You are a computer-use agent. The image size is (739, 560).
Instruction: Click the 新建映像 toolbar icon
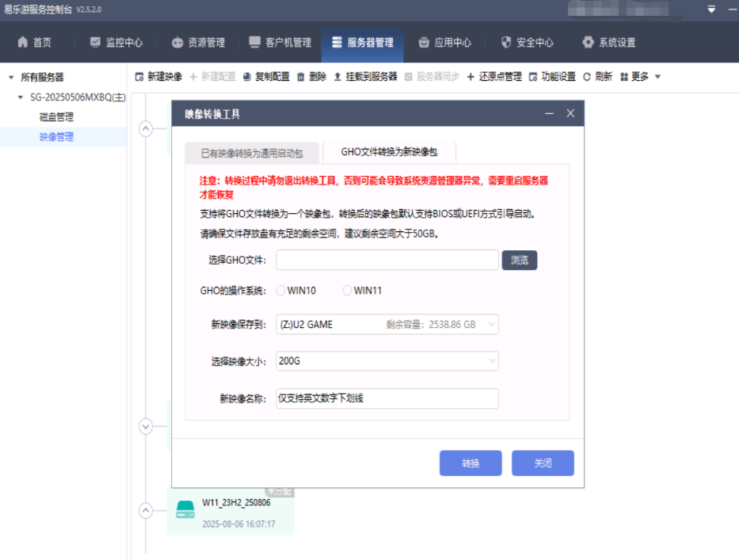coord(140,77)
